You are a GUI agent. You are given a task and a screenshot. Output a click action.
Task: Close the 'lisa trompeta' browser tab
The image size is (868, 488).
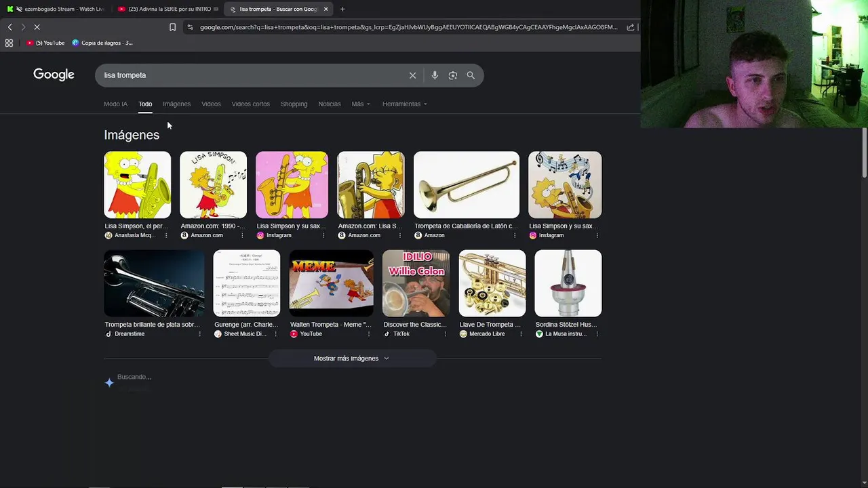(x=325, y=9)
